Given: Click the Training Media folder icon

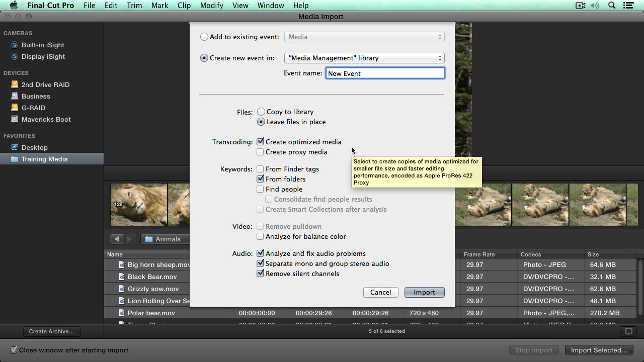Looking at the screenshot, I should [15, 159].
